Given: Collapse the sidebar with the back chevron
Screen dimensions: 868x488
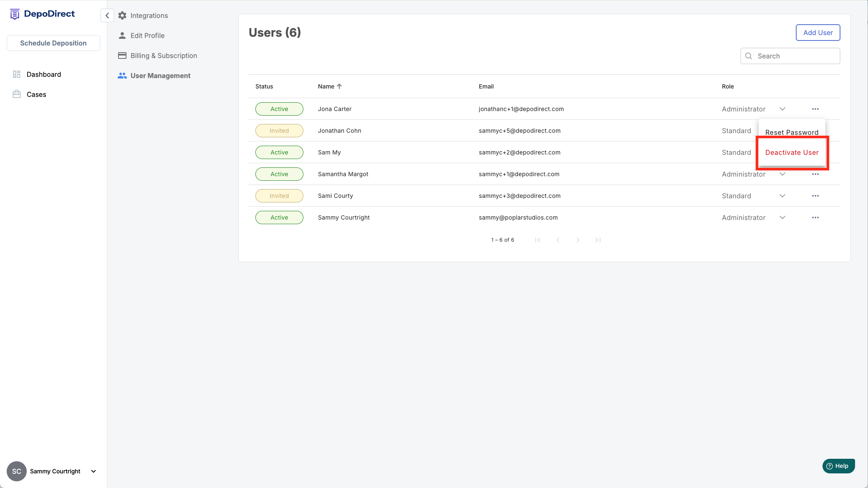Looking at the screenshot, I should (107, 15).
